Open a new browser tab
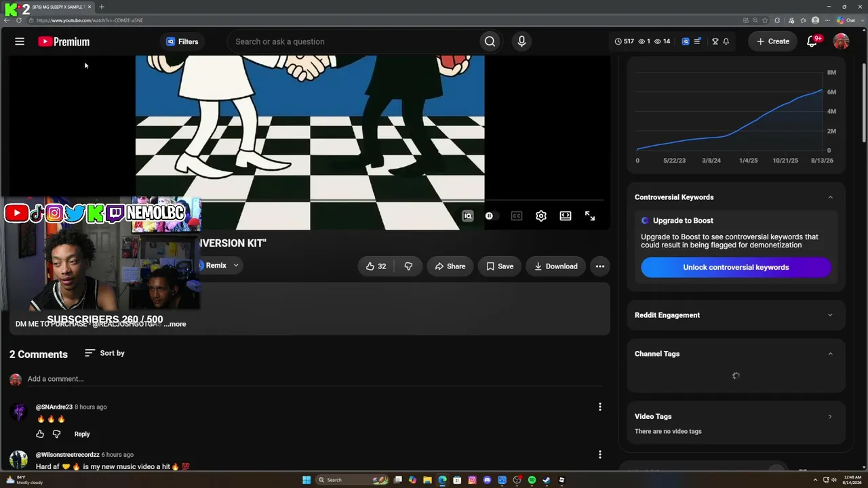The height and width of the screenshot is (488, 868). pos(102,7)
